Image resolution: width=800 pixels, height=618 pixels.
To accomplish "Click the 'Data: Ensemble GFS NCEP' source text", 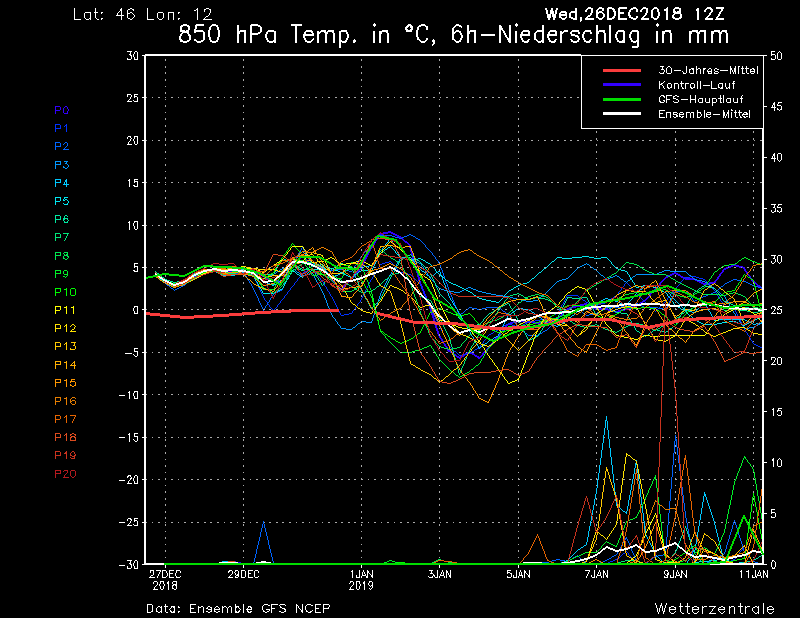I will tap(238, 608).
